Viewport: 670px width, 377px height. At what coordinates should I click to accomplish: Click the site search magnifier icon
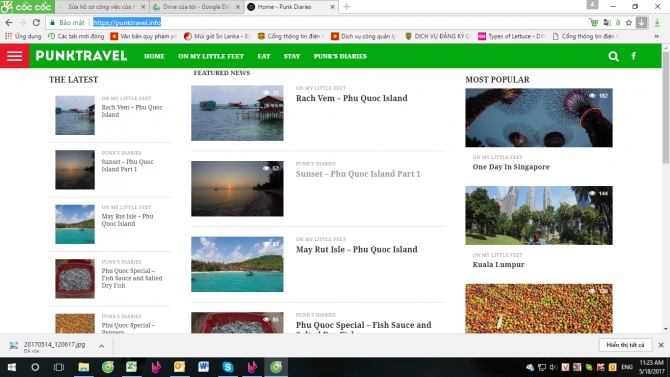coord(613,56)
